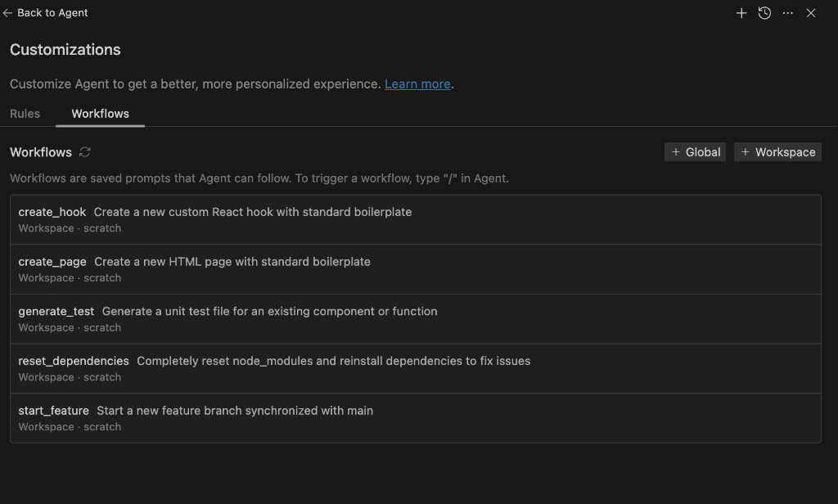Open the reset_dependencies workflow
The image size is (838, 504).
tap(415, 369)
